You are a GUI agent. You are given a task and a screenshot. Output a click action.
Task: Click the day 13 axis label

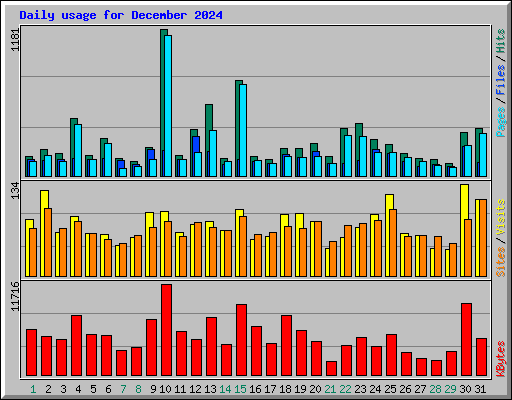click(x=210, y=389)
